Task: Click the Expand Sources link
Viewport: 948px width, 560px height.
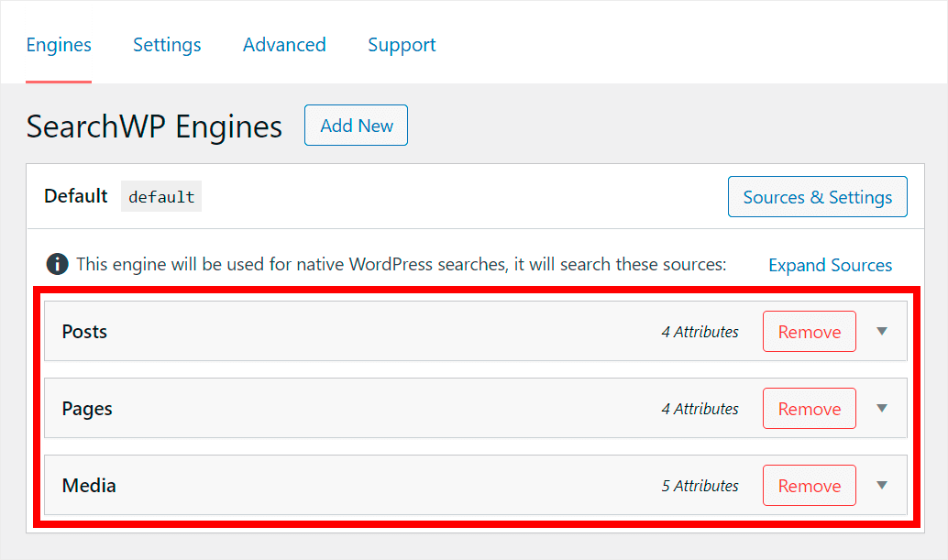Action: [830, 265]
